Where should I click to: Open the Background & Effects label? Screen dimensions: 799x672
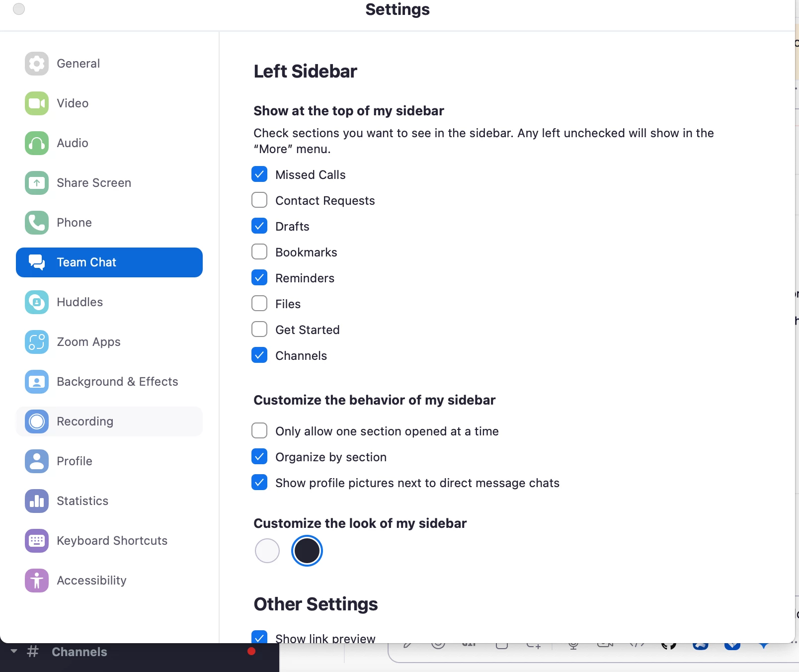117,382
